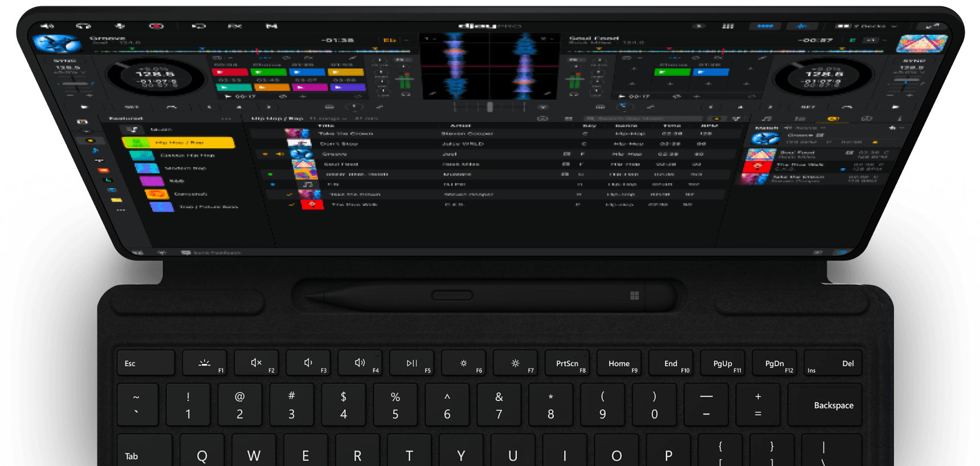This screenshot has width=980, height=466.
Task: Click the video icon right of FX
Action: tap(272, 26)
